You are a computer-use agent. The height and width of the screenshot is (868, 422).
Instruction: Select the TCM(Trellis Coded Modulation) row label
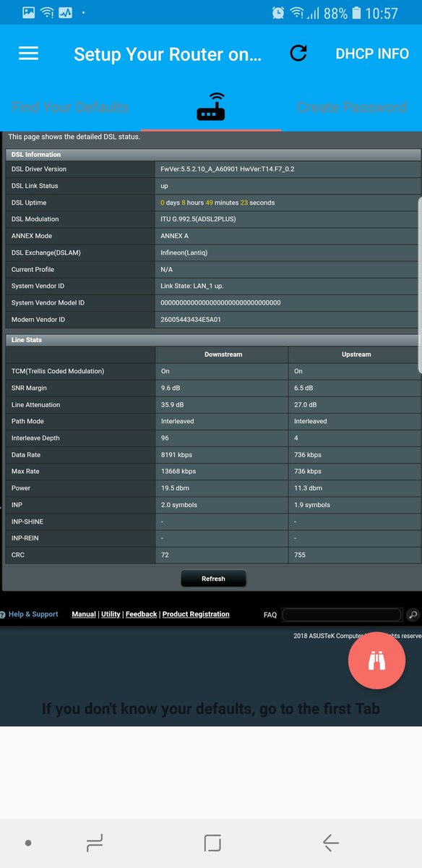(x=58, y=371)
